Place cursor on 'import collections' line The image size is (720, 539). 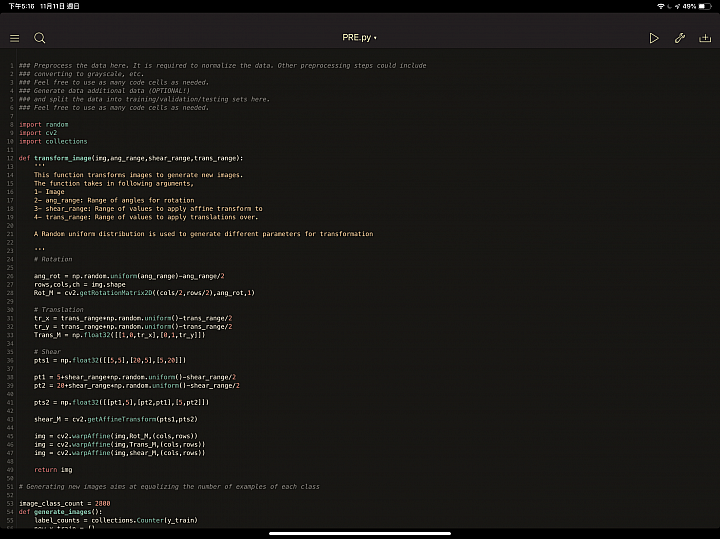point(53,141)
